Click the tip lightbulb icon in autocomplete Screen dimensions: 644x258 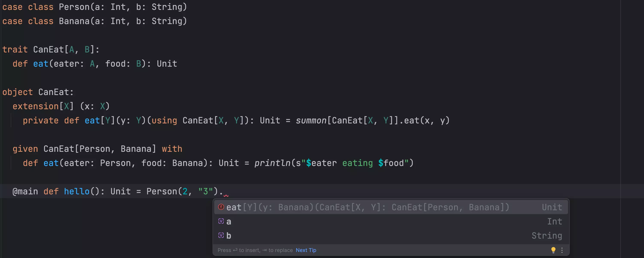pos(553,250)
